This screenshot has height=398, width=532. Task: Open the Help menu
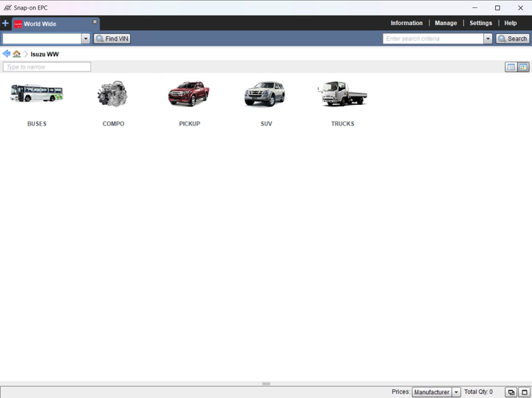pyautogui.click(x=511, y=23)
